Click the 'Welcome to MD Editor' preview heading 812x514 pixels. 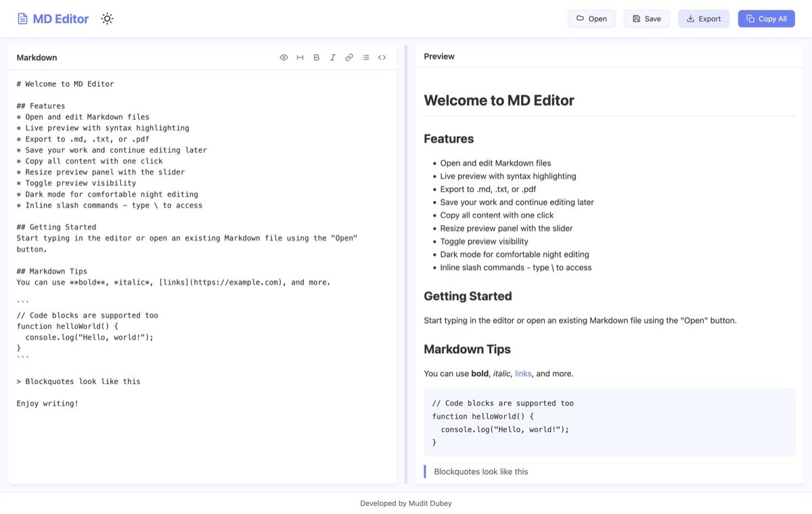pos(499,101)
